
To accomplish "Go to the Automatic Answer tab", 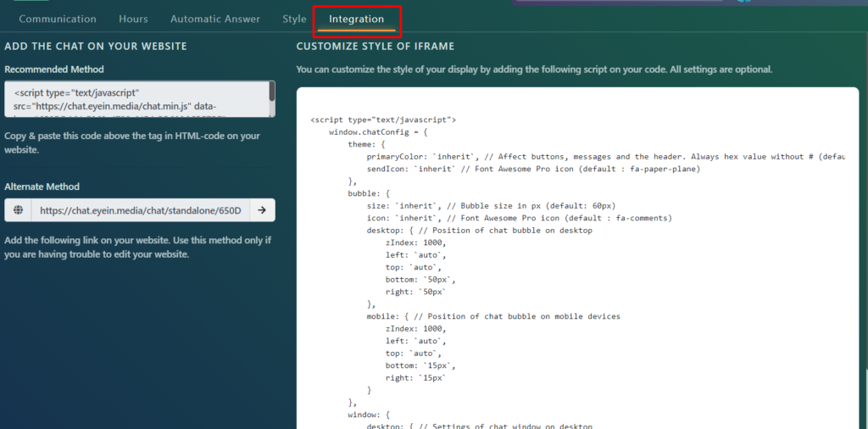I will (x=214, y=19).
